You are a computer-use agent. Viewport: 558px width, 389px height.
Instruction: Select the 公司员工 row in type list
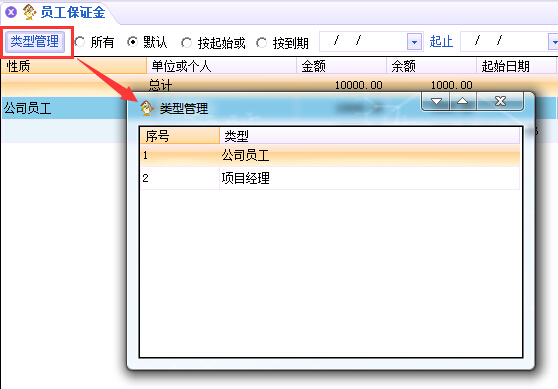point(330,155)
